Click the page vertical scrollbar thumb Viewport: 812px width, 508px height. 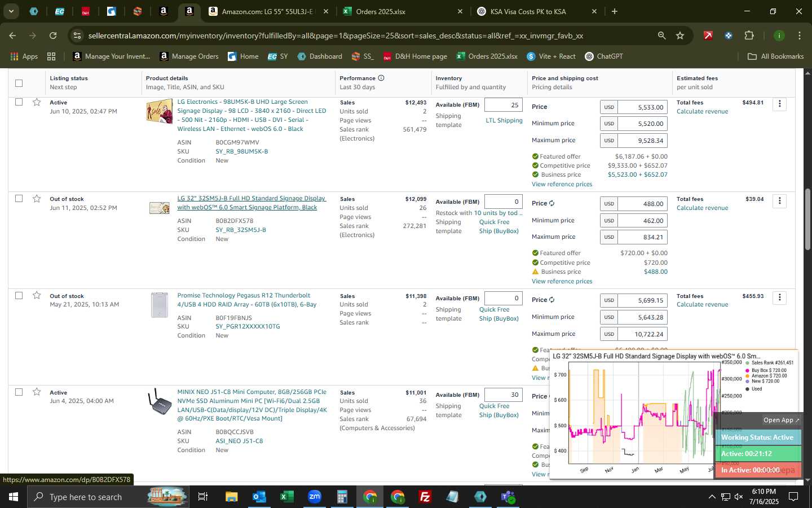click(x=807, y=219)
